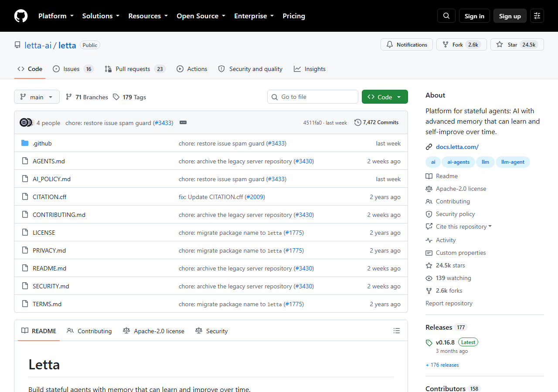Click the file icon beside AGENTS.md
The height and width of the screenshot is (392, 558).
point(25,161)
